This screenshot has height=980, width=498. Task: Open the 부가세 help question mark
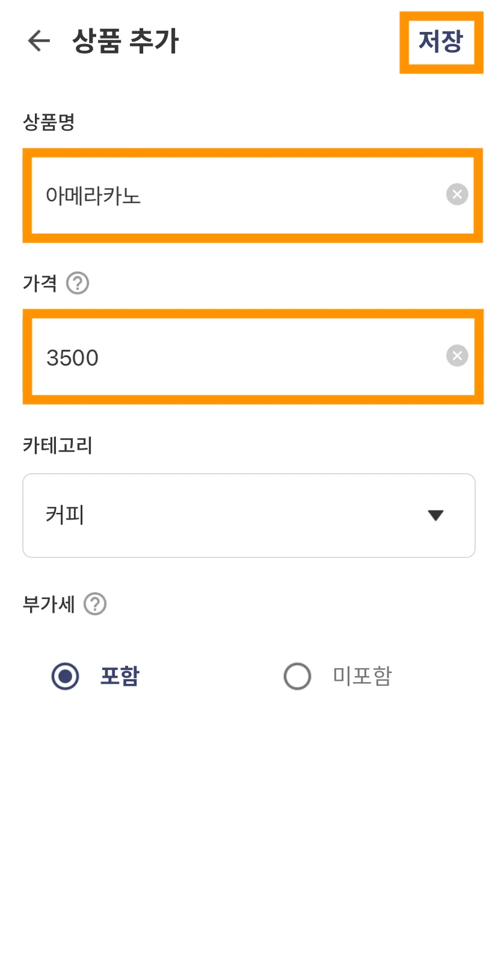95,604
